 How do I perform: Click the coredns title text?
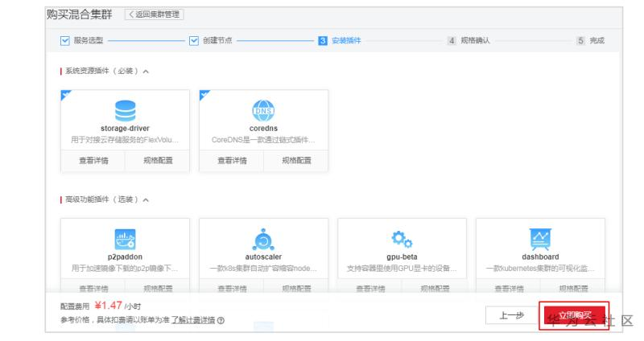pyautogui.click(x=263, y=129)
